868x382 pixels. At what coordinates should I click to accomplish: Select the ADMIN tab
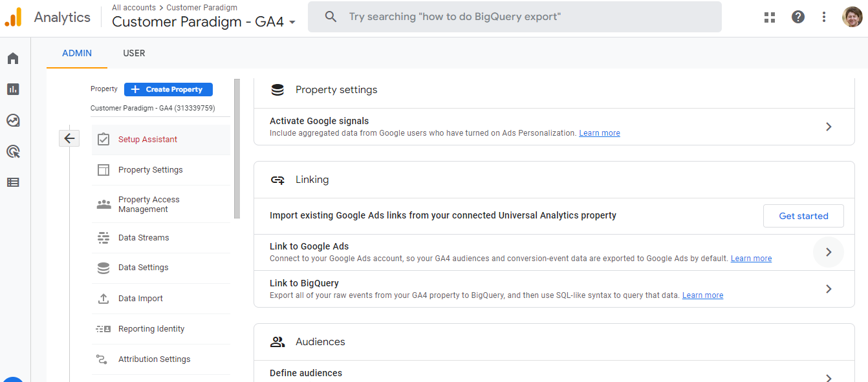(x=76, y=53)
